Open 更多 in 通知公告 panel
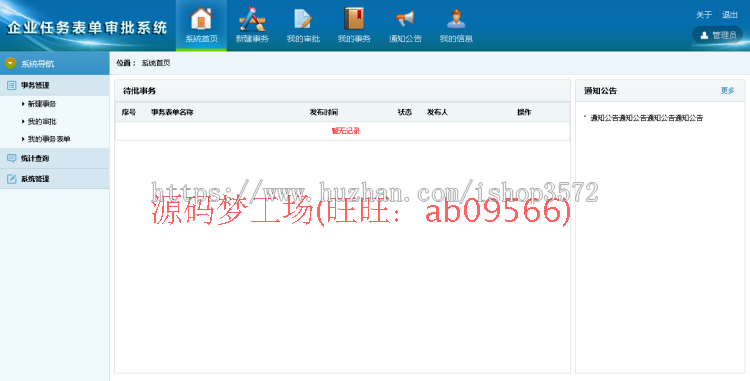Viewport: 750px width, 381px height. point(728,90)
